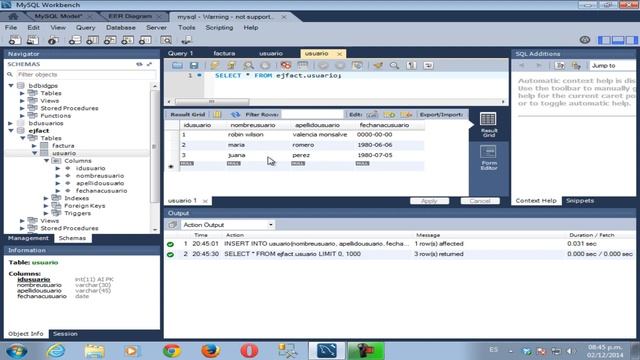Refresh the schemas list

[139, 64]
